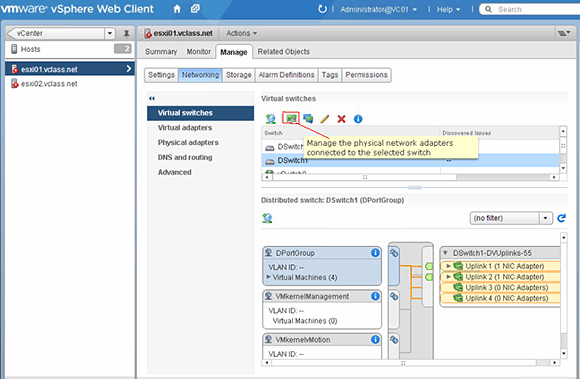Select the VMkernelManagement port group

(322, 309)
